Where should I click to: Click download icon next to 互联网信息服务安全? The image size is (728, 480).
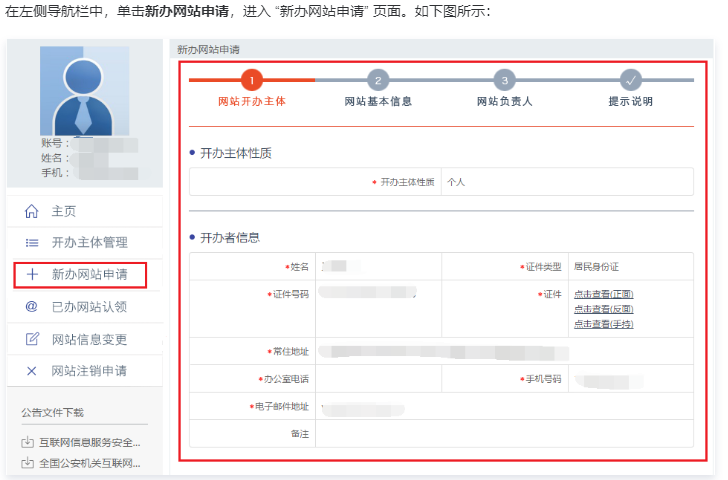[27, 442]
